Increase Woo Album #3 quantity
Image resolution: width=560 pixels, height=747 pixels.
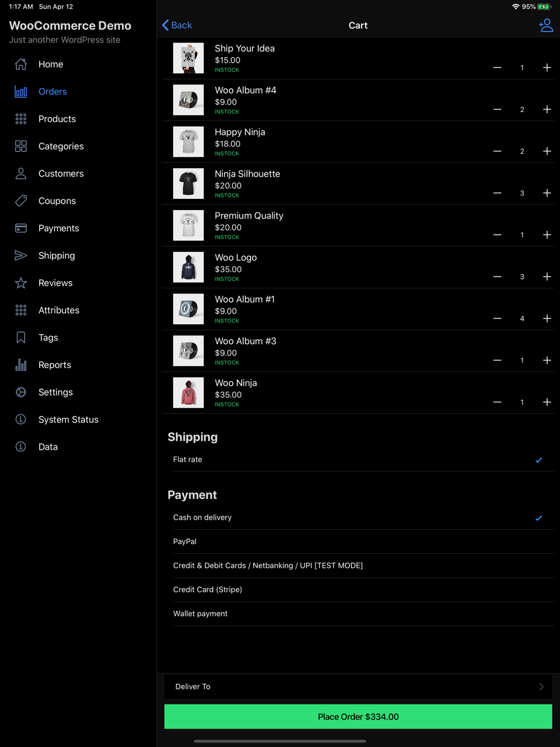(547, 361)
